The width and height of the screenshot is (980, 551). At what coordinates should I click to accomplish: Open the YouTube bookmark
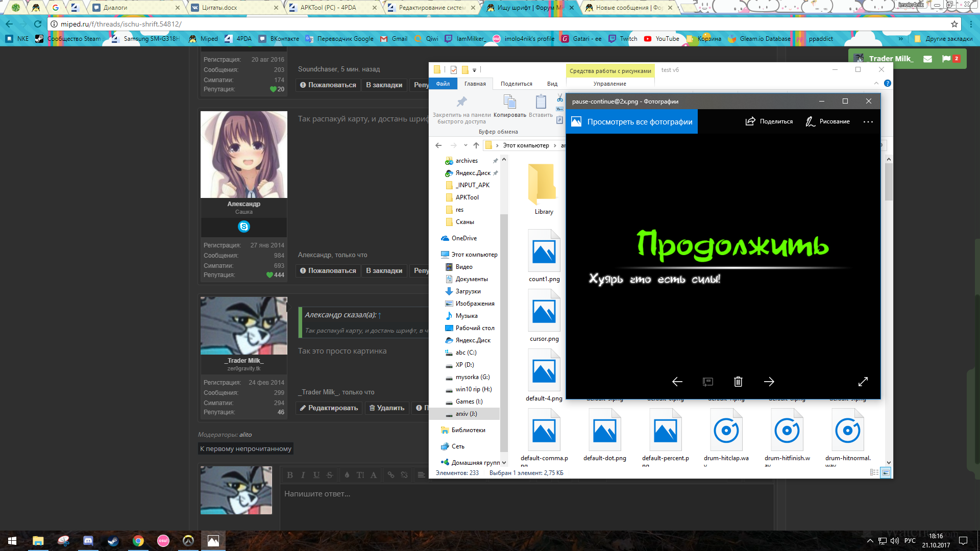(661, 39)
